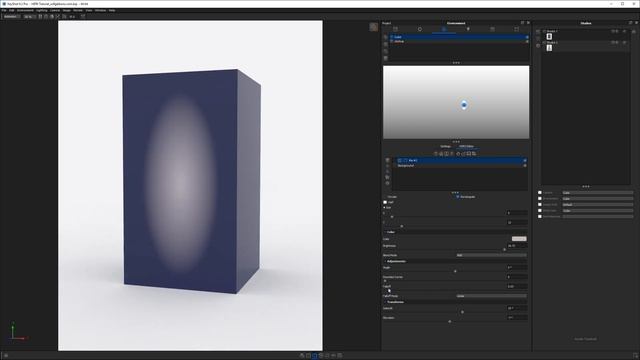
Task: Click the Angle slider handle
Action: coord(455,271)
